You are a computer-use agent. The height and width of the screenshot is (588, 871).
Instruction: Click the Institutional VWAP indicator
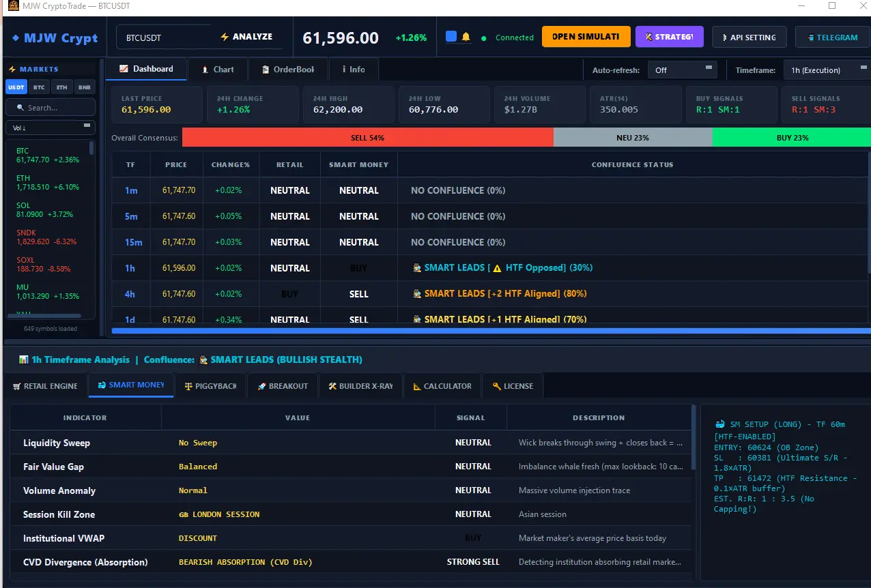click(x=63, y=538)
